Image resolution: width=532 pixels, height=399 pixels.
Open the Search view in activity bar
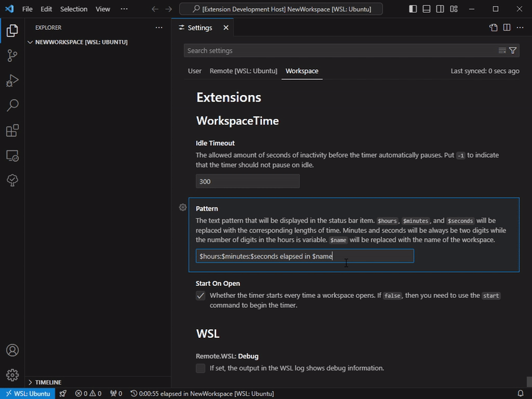[x=12, y=106]
